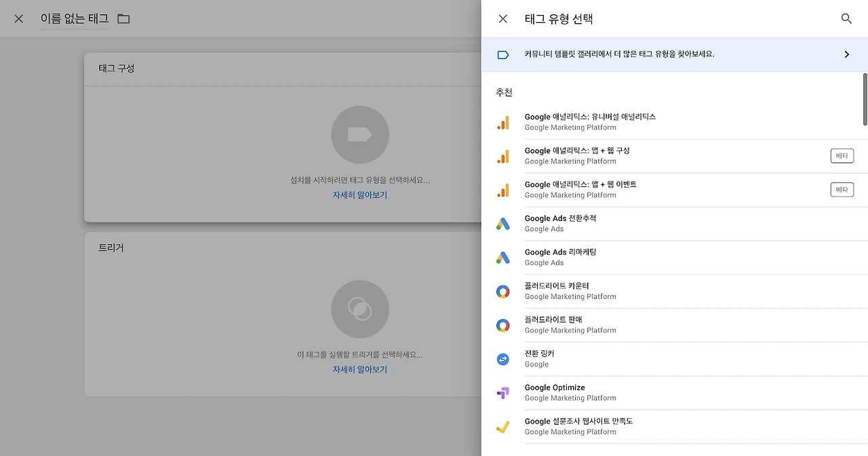Viewport: 868px width, 456px height.
Task: Click the Universal Analytics bar chart icon
Action: click(503, 123)
